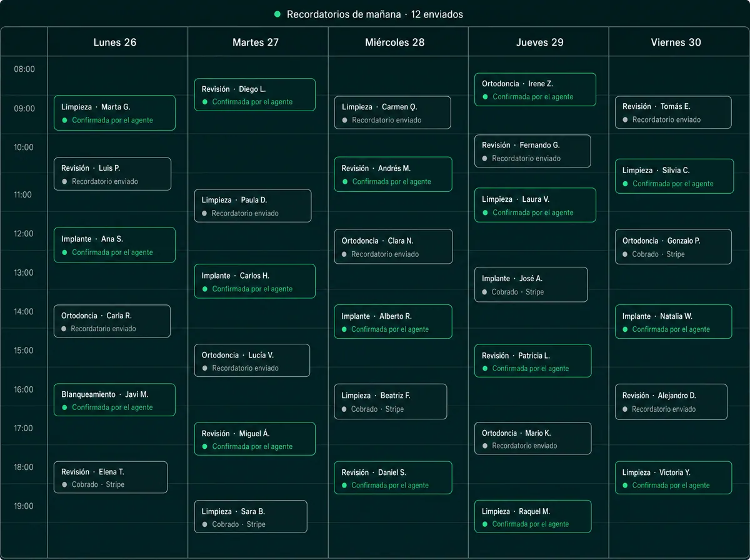The image size is (750, 560).
Task: Click grey status dot on Luis P. Revisión
Action: pyautogui.click(x=64, y=181)
